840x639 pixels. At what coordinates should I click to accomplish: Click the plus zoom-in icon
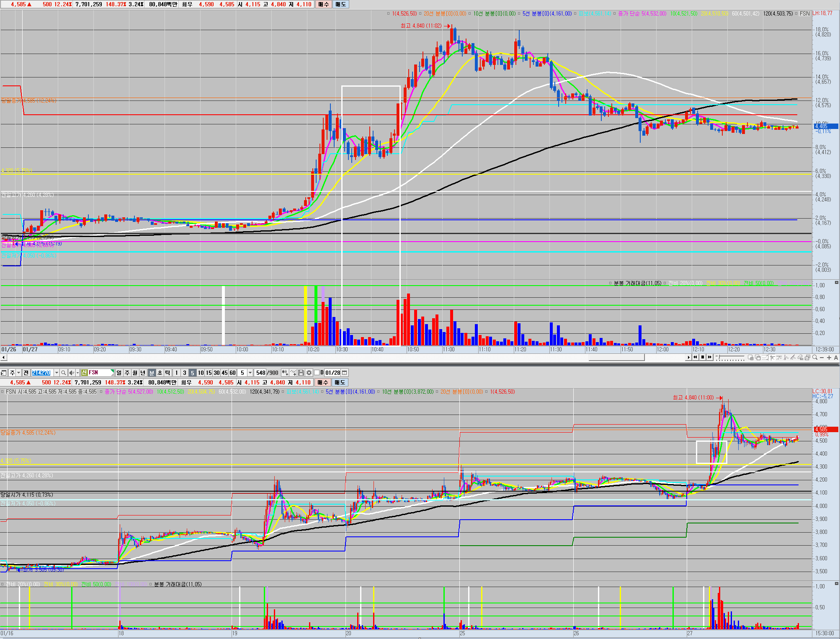coord(829,358)
